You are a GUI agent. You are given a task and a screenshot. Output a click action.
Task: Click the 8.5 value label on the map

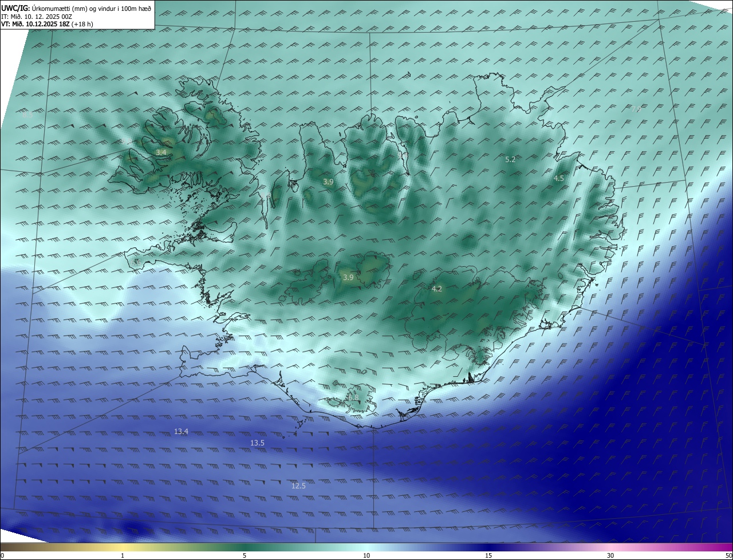click(27, 115)
